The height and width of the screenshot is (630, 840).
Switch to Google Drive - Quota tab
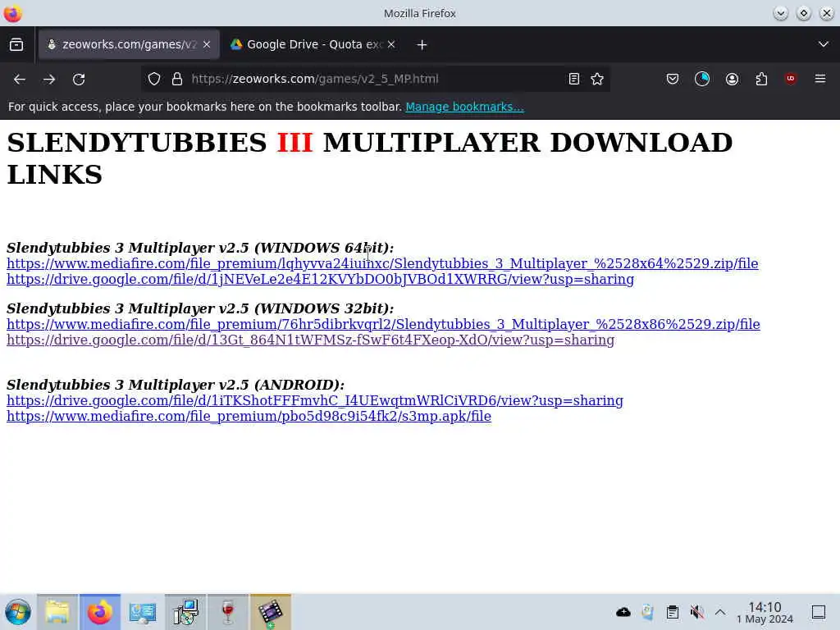tap(313, 44)
